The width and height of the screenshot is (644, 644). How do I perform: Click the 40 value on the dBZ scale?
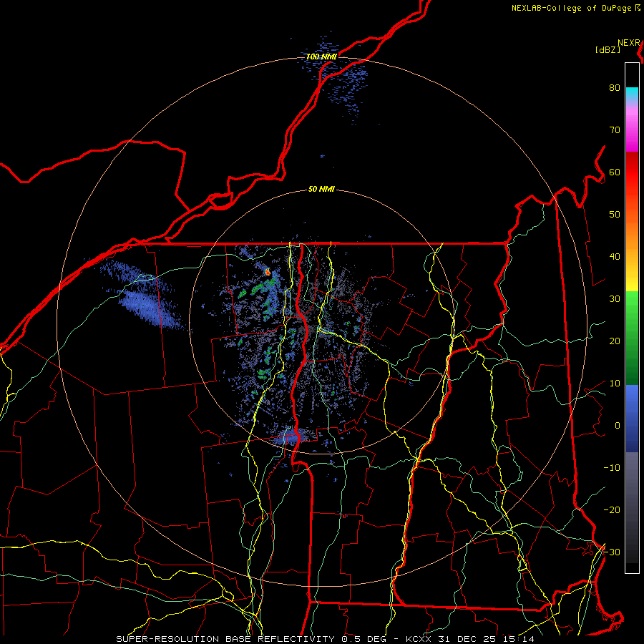(x=615, y=257)
